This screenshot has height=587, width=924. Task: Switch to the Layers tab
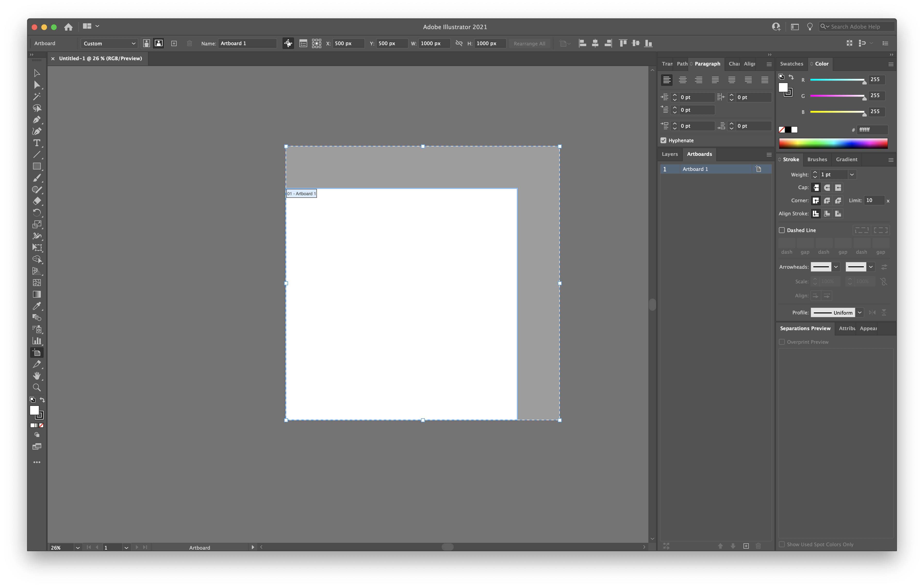(x=670, y=154)
